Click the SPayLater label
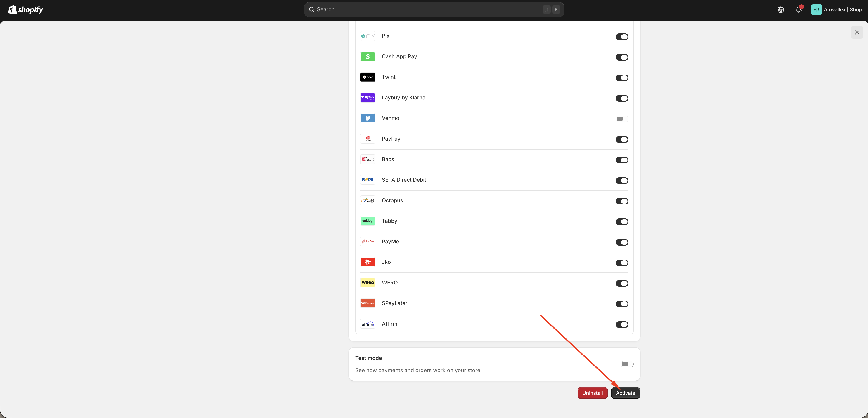The image size is (868, 418). 394,303
